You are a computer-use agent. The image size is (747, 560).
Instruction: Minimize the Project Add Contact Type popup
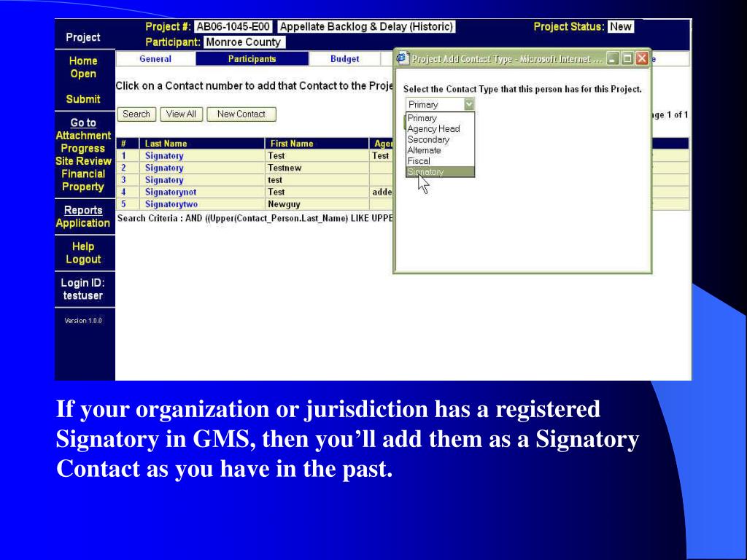tap(613, 58)
